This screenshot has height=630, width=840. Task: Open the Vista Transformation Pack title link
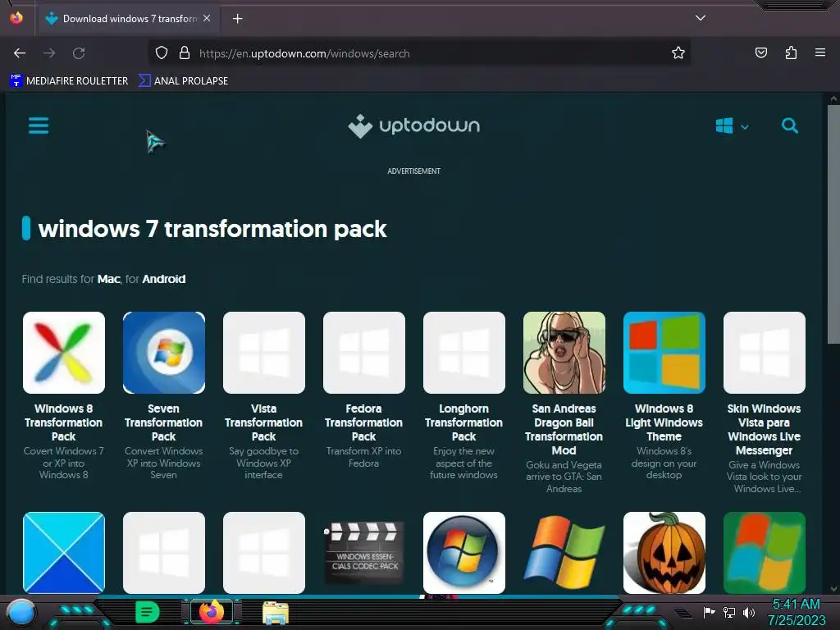(264, 422)
